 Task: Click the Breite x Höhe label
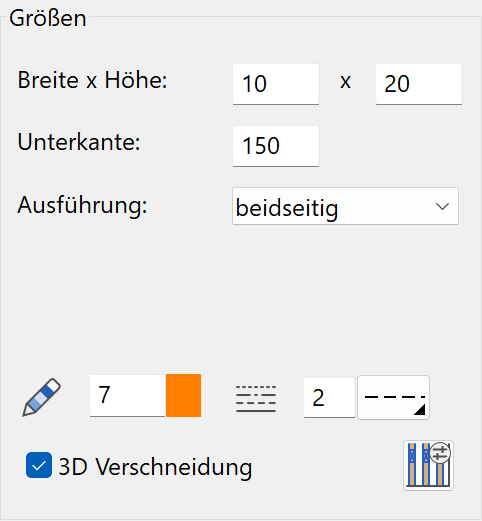pos(92,80)
